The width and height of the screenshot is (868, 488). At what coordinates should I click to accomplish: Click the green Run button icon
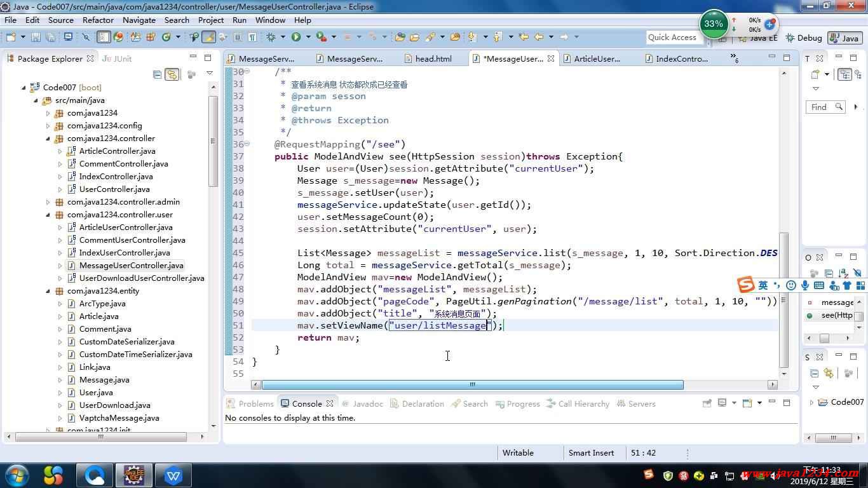[296, 37]
